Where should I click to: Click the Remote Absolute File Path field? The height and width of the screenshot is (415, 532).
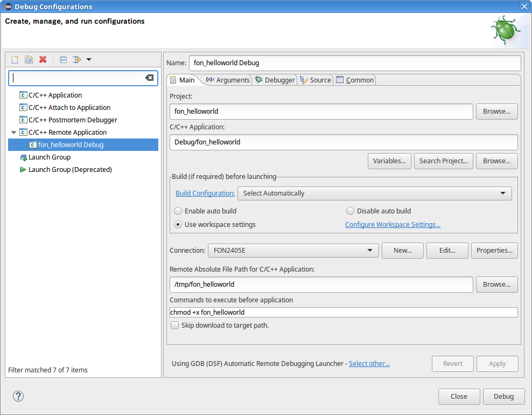tap(321, 285)
